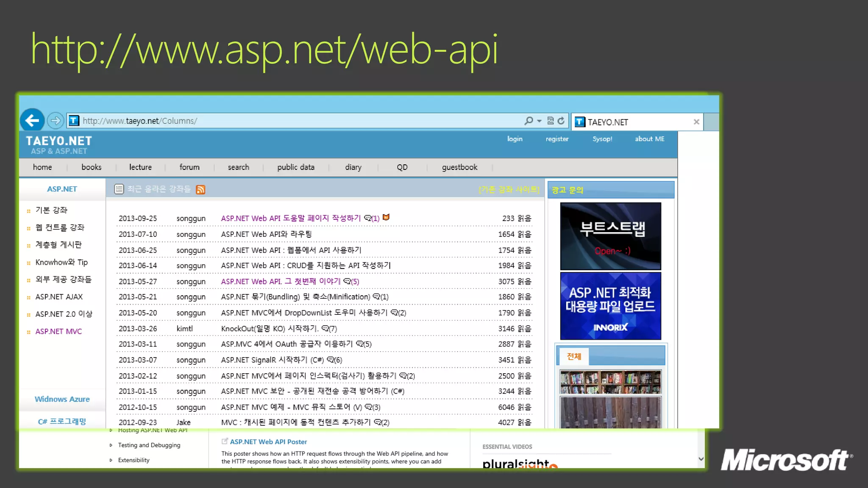Image resolution: width=868 pixels, height=488 pixels.
Task: Open article ASP.NET Web API : CRUD를 지원하는 API 작성하기
Action: tap(306, 266)
